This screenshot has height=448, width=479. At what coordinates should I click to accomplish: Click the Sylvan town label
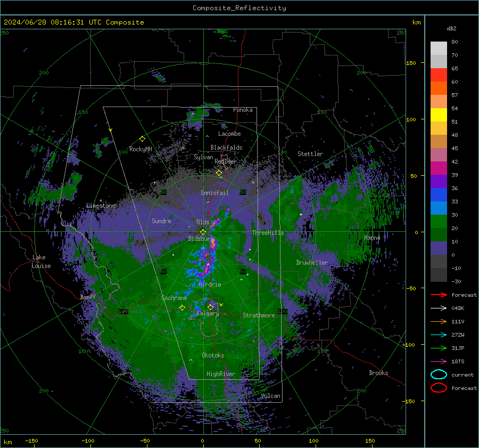(203, 157)
